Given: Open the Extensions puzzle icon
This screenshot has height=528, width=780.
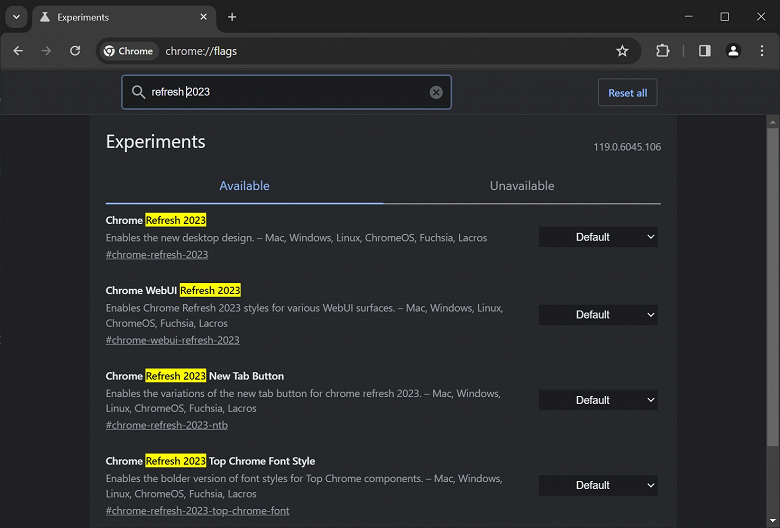Looking at the screenshot, I should click(663, 51).
